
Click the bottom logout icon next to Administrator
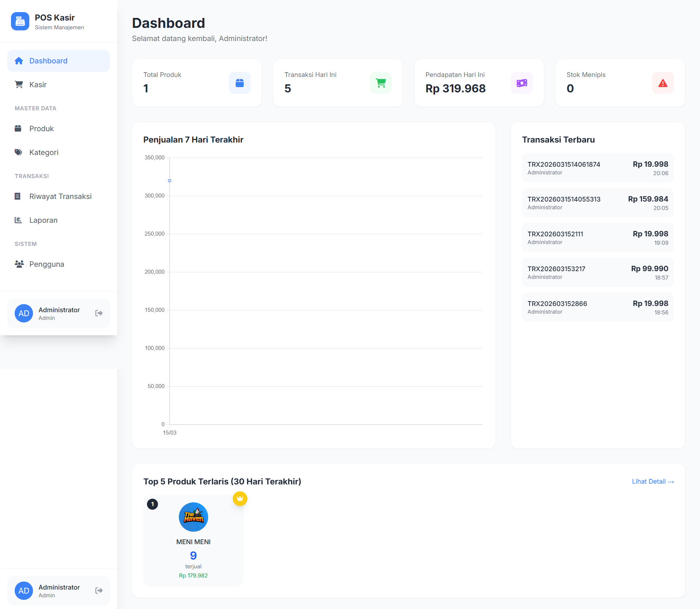point(99,591)
